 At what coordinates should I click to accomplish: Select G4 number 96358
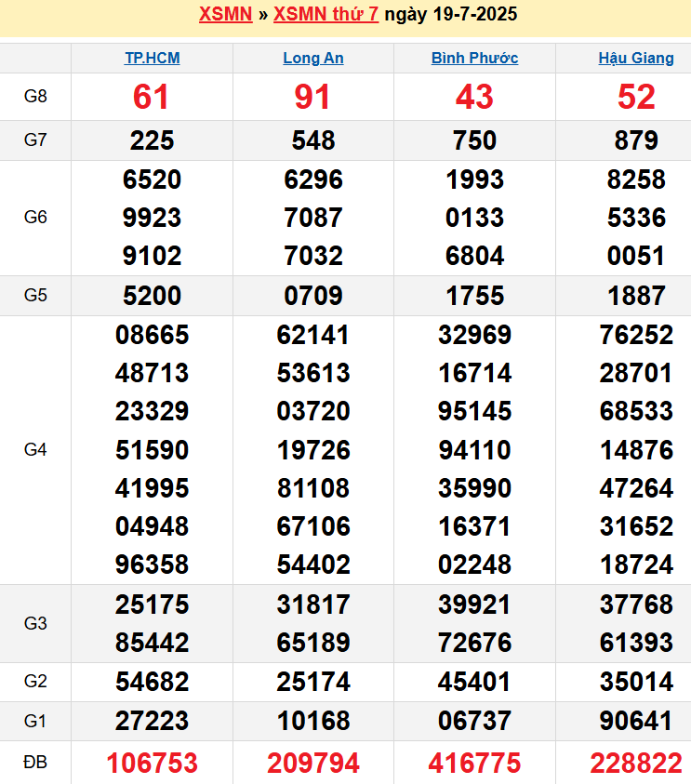152,565
